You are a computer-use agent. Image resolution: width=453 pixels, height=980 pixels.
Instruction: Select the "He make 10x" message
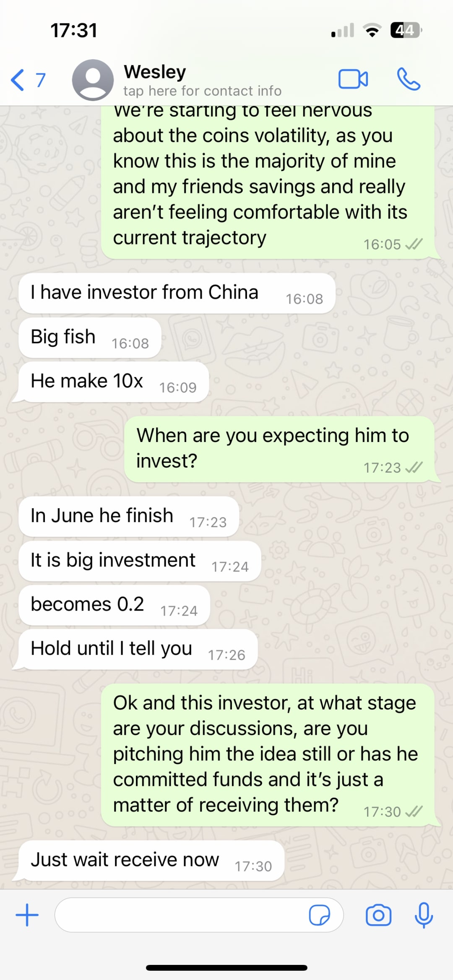click(x=113, y=382)
